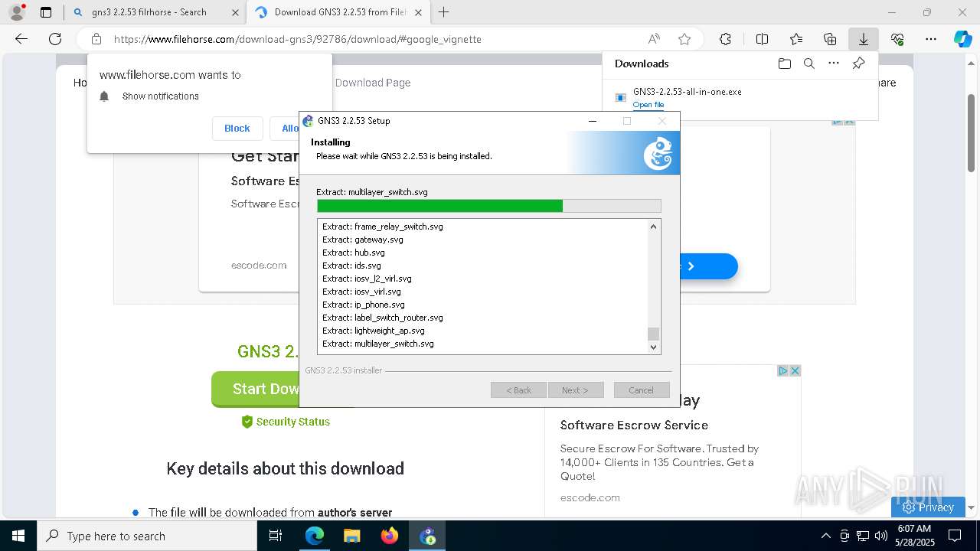Open the Windows Start menu
980x551 pixels.
[18, 536]
